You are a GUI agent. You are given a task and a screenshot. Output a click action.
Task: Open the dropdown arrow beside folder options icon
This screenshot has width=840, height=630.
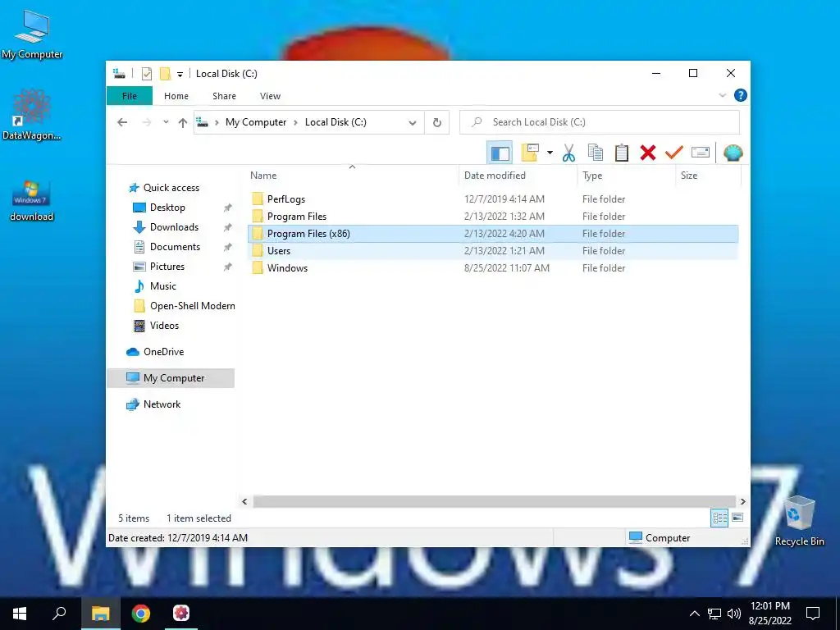point(550,153)
